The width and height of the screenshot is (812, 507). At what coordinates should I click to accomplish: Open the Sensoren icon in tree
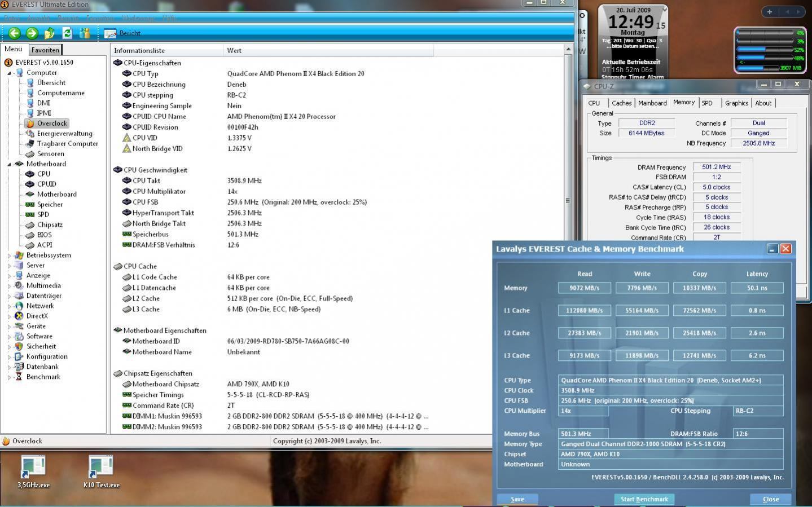(x=30, y=154)
